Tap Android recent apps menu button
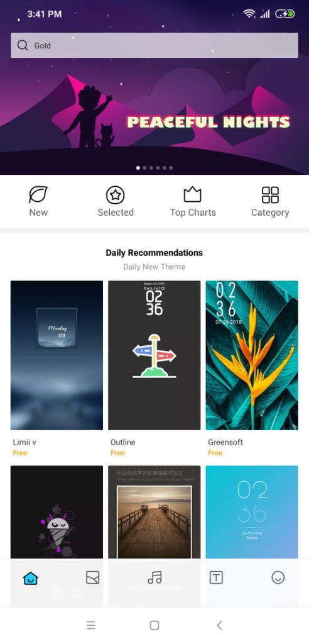 pyautogui.click(x=90, y=625)
